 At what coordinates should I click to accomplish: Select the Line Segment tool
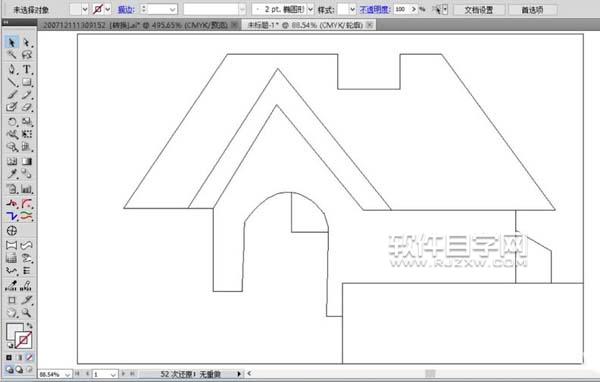[12, 82]
